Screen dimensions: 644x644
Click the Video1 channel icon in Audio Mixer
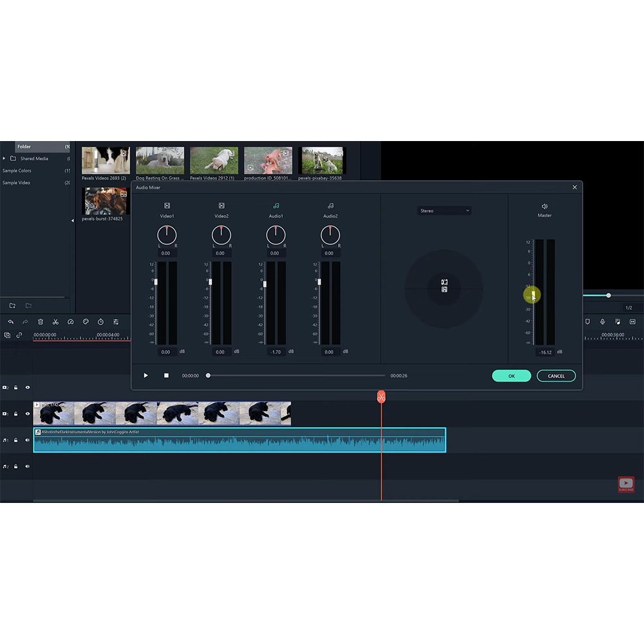tap(167, 206)
